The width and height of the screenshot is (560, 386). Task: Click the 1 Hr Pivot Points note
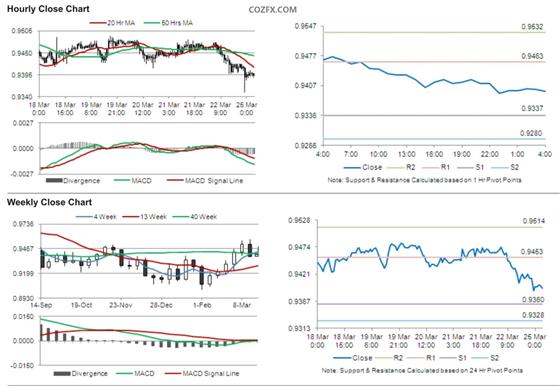[x=425, y=180]
